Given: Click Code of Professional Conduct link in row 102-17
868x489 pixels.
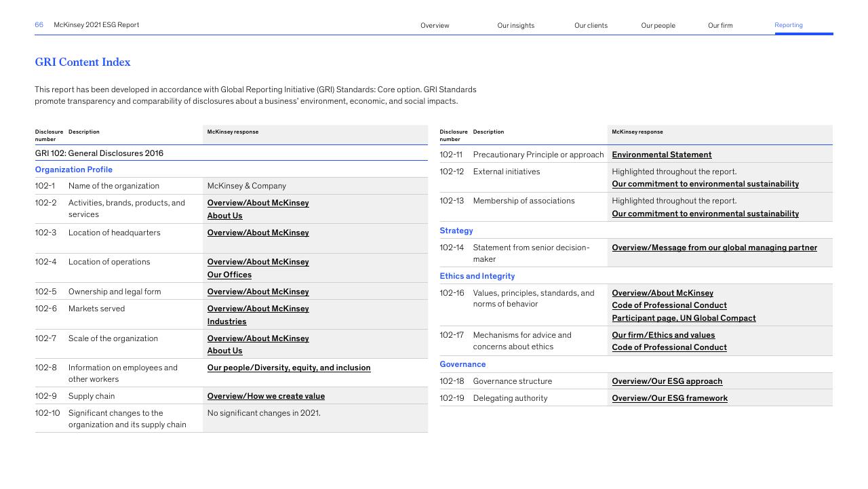Looking at the screenshot, I should 669,347.
